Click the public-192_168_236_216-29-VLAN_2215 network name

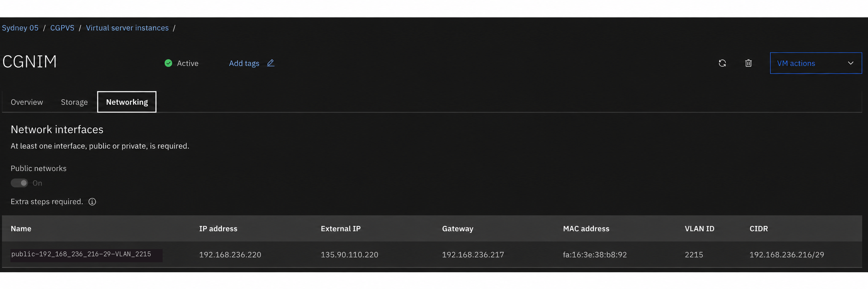(x=81, y=254)
